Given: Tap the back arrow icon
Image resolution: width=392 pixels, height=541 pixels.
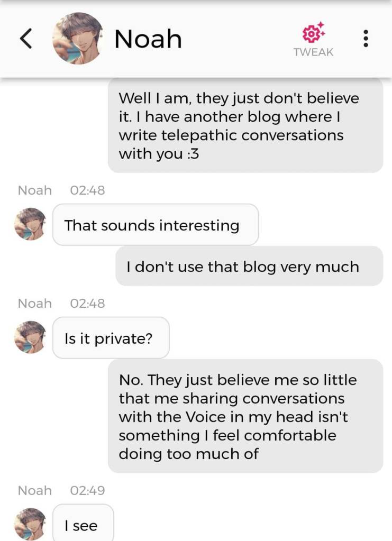Looking at the screenshot, I should pyautogui.click(x=26, y=39).
